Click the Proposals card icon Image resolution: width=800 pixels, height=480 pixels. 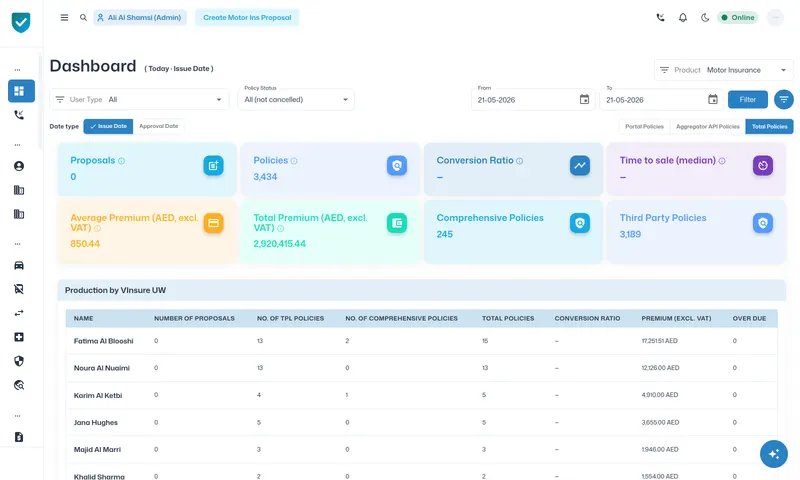213,165
